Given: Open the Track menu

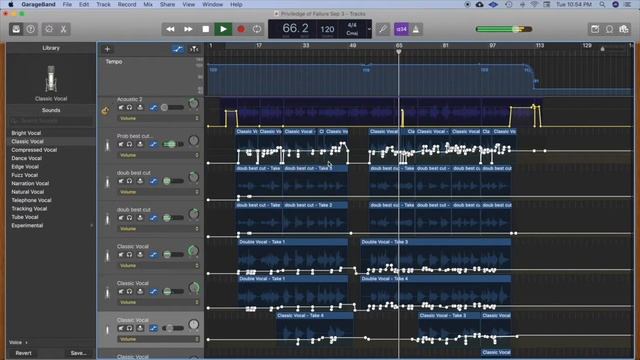Looking at the screenshot, I should [103, 4].
